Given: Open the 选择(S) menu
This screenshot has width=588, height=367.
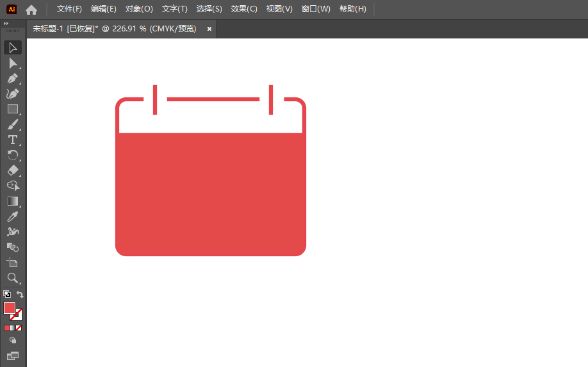Looking at the screenshot, I should point(209,9).
